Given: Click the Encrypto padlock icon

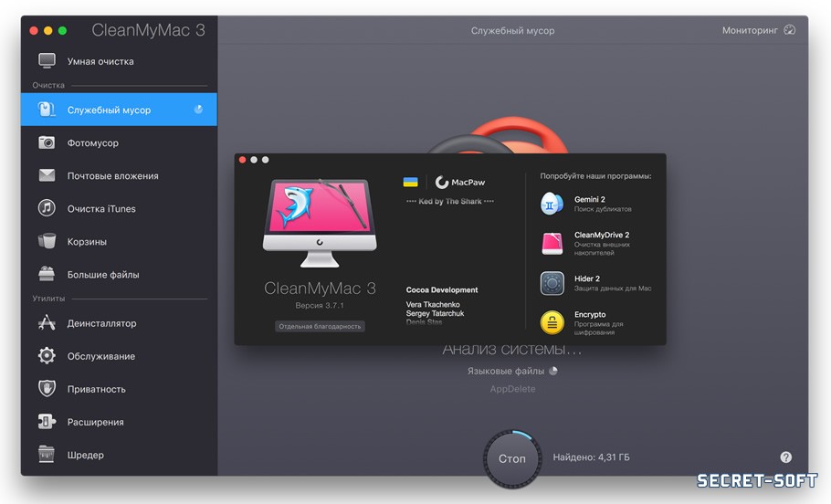Looking at the screenshot, I should pyautogui.click(x=552, y=322).
